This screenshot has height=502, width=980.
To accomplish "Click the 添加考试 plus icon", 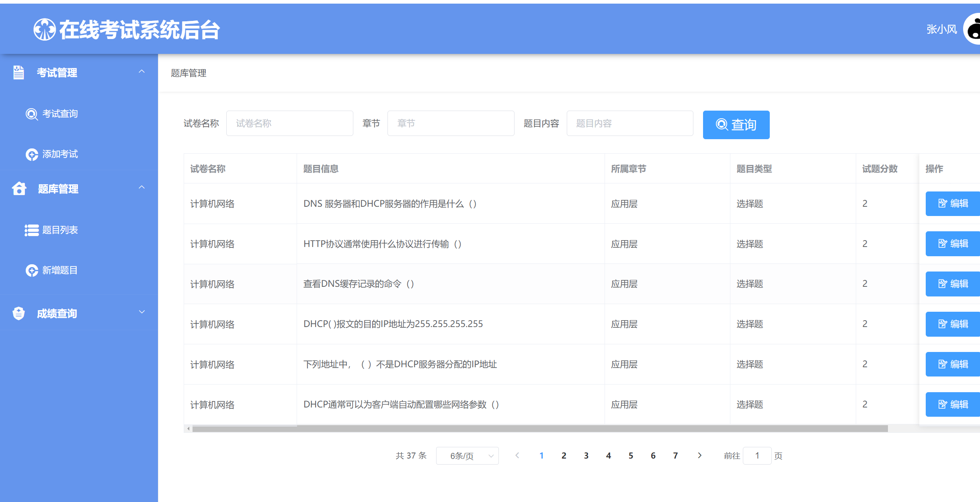I will pyautogui.click(x=32, y=154).
